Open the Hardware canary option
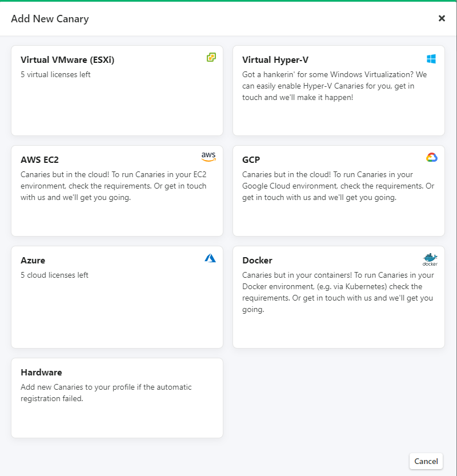Image resolution: width=457 pixels, height=476 pixels. click(41, 373)
